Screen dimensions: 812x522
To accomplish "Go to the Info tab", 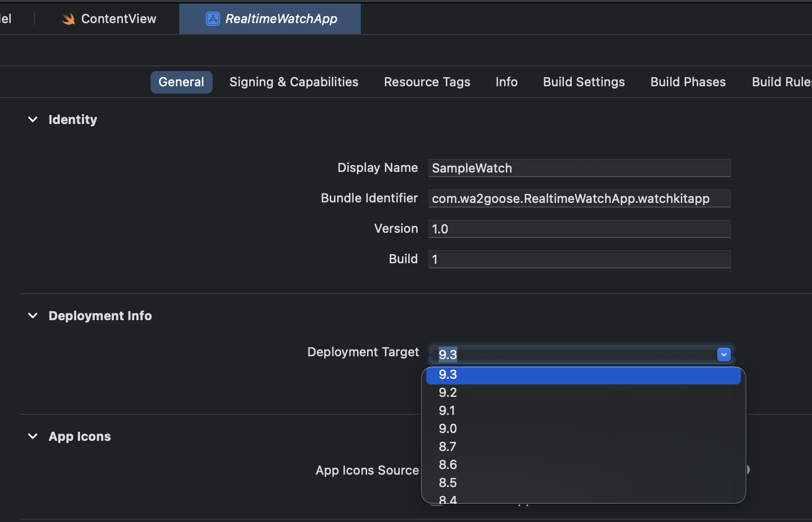I will (506, 82).
